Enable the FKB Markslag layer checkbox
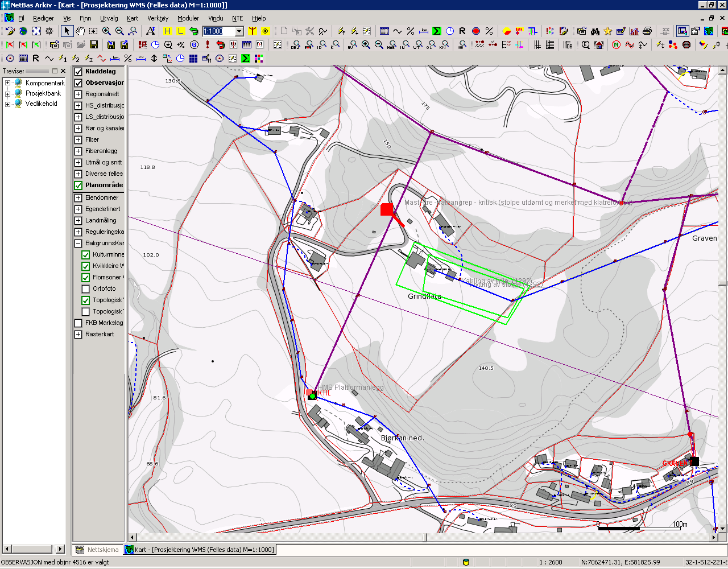Image resolution: width=728 pixels, height=569 pixels. point(78,323)
